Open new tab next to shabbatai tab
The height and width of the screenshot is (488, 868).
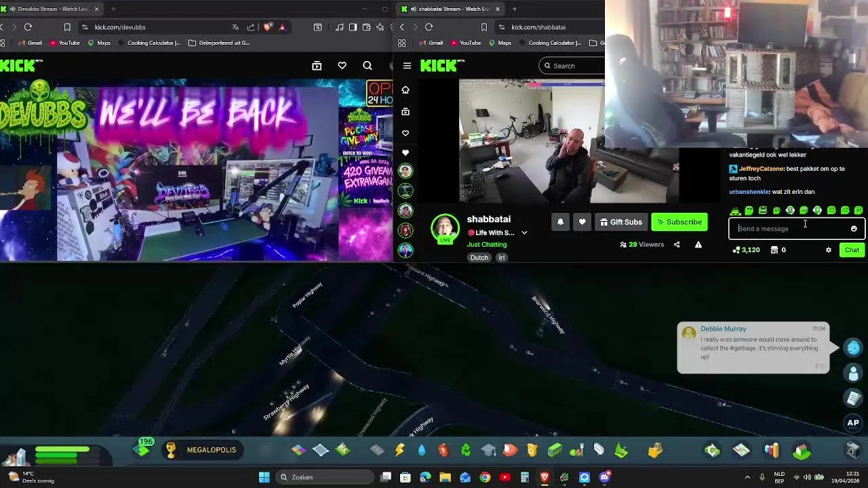[x=514, y=9]
